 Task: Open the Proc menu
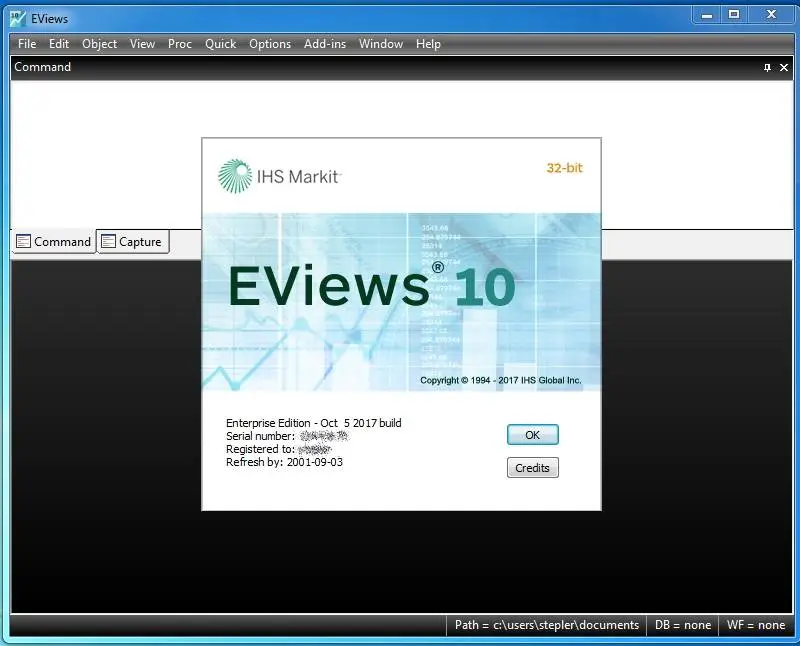pyautogui.click(x=180, y=44)
